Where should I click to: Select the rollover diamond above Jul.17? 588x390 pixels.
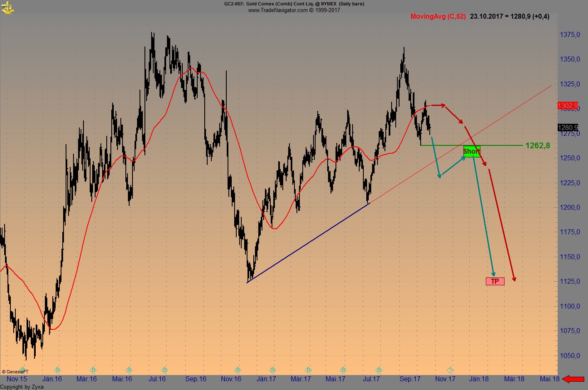pyautogui.click(x=378, y=370)
